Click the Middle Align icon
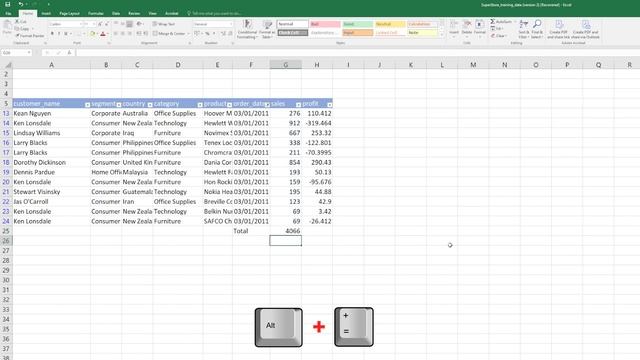The image size is (640, 360). click(x=122, y=24)
